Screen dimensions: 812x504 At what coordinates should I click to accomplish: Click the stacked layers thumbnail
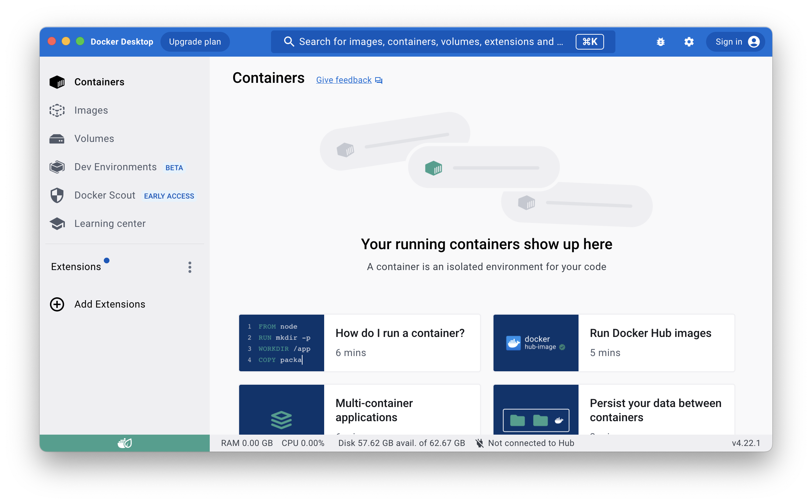click(x=282, y=410)
